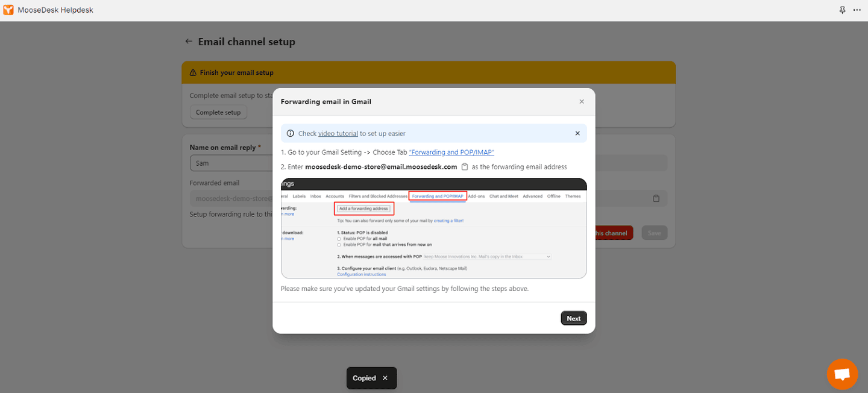This screenshot has height=393, width=868.
Task: Click the warning icon in Finish your email setup
Action: (193, 73)
